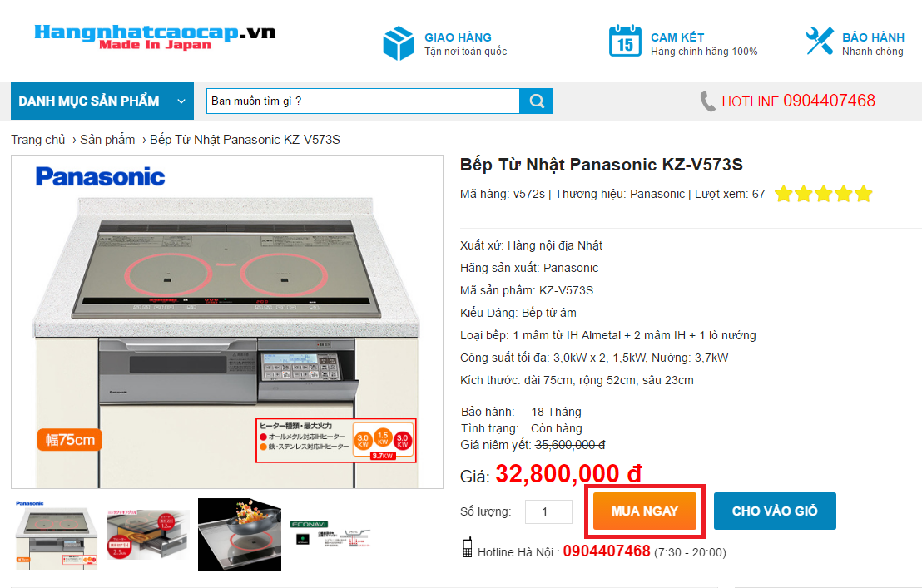Select the ECONAVI thumbnail image

tap(330, 535)
